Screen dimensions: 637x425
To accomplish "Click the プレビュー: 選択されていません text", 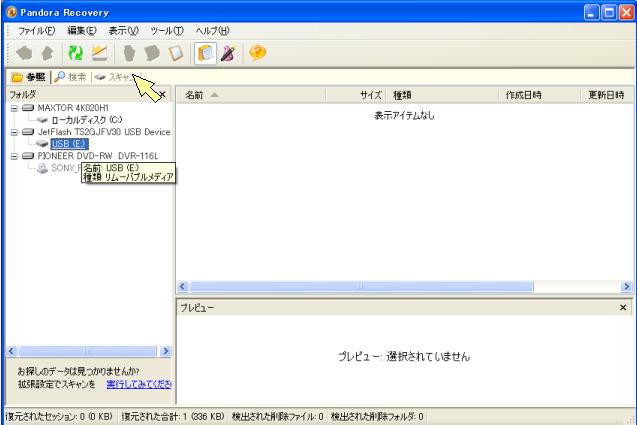I will point(404,357).
